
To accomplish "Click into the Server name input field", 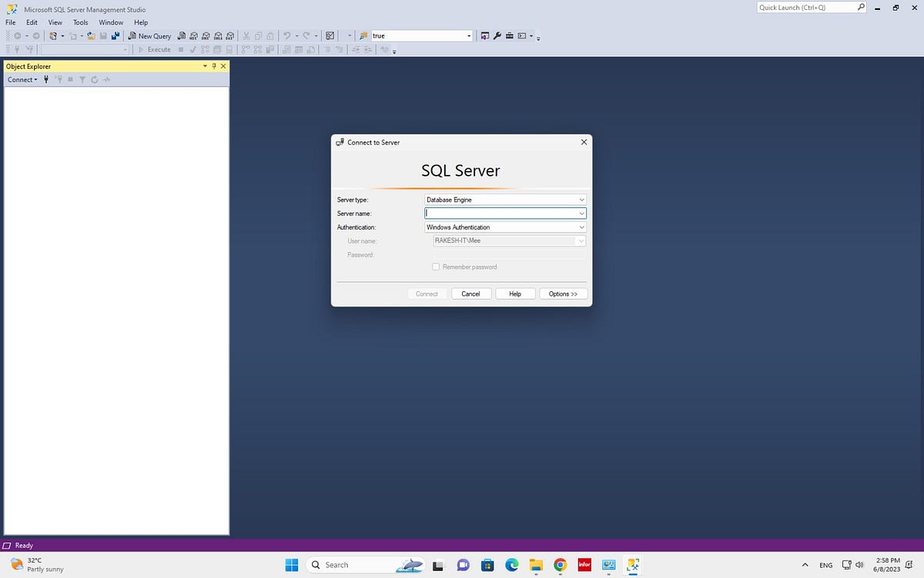I will point(500,213).
